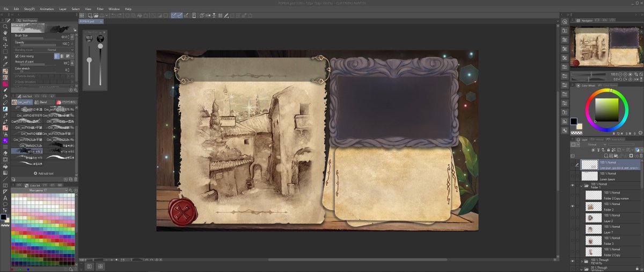The width and height of the screenshot is (644, 272).
Task: Open the Layer menu
Action: tap(63, 9)
